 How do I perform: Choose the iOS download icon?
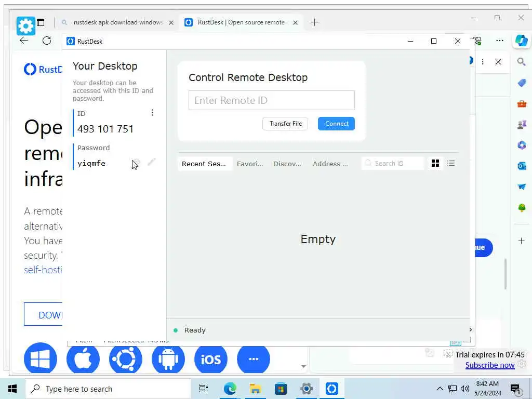pyautogui.click(x=211, y=359)
